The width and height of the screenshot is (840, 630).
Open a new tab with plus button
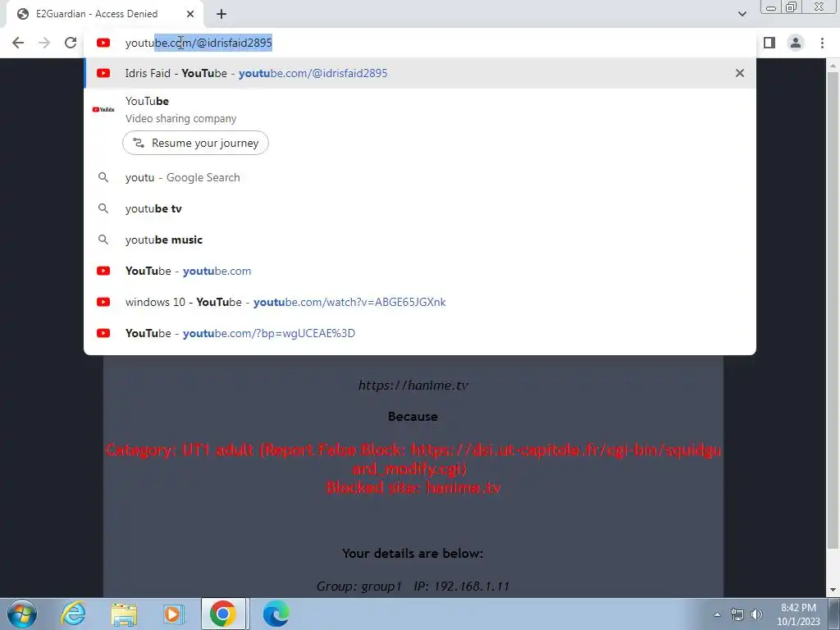pyautogui.click(x=221, y=14)
